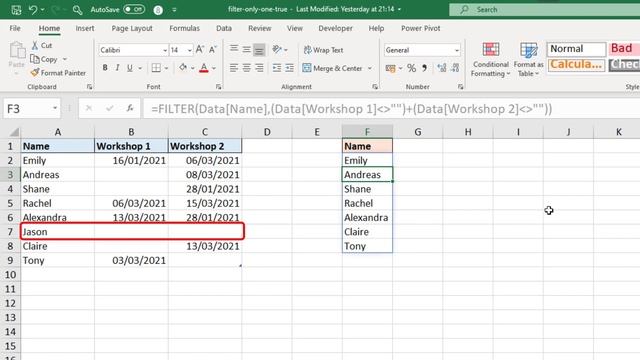This screenshot has height=360, width=640.
Task: Open the Number format dialog launcher
Action: (460, 87)
